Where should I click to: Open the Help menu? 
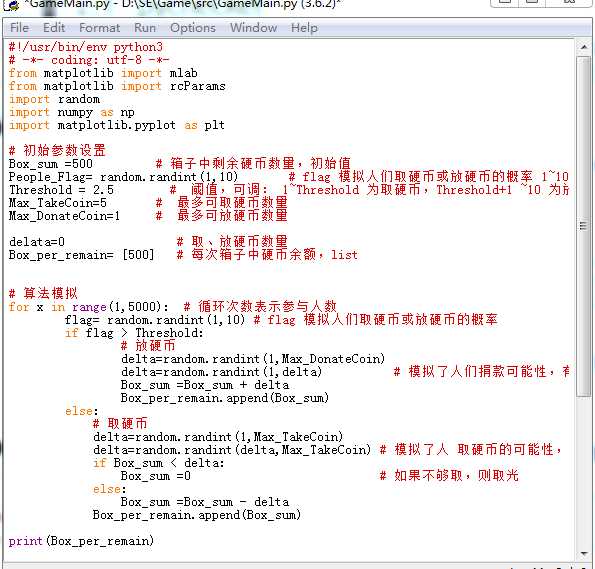click(x=304, y=28)
